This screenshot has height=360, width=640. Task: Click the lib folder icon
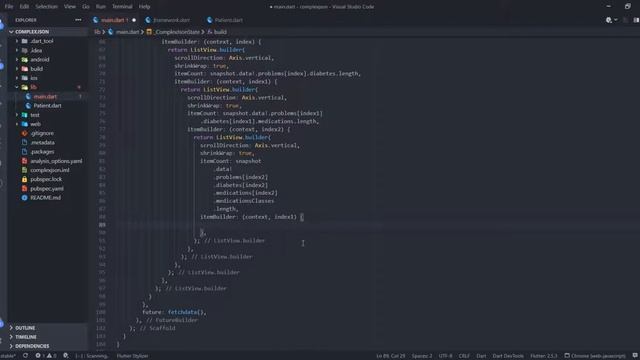[24, 87]
